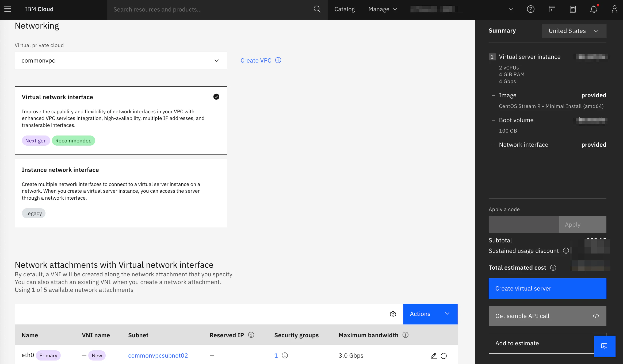
Task: Open the commonvpcsubnet02 subnet link
Action: pos(158,355)
